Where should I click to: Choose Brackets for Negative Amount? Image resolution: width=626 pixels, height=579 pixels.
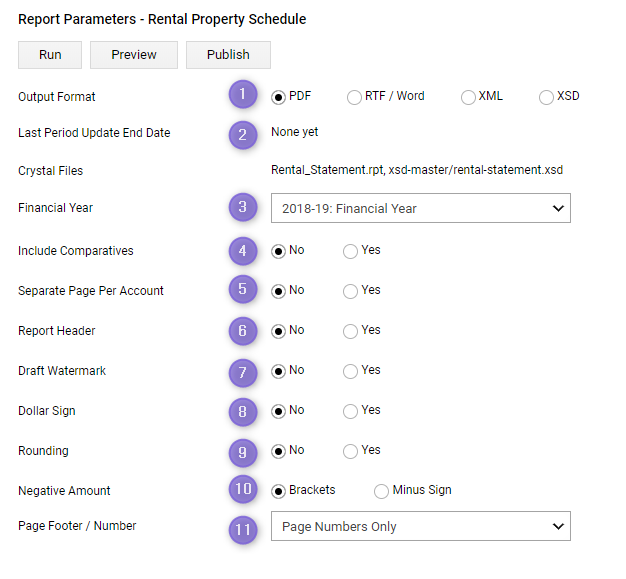[x=278, y=491]
